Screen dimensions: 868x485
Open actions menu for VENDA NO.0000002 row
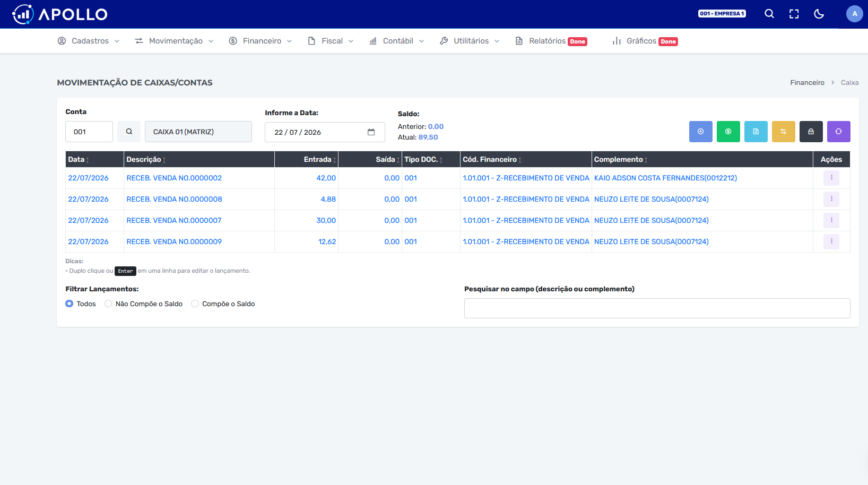tap(831, 178)
